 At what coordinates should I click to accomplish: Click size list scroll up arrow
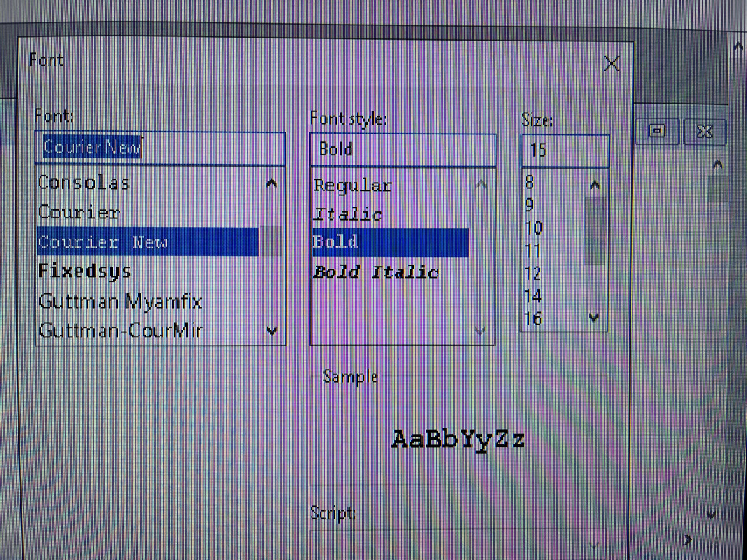tap(594, 185)
